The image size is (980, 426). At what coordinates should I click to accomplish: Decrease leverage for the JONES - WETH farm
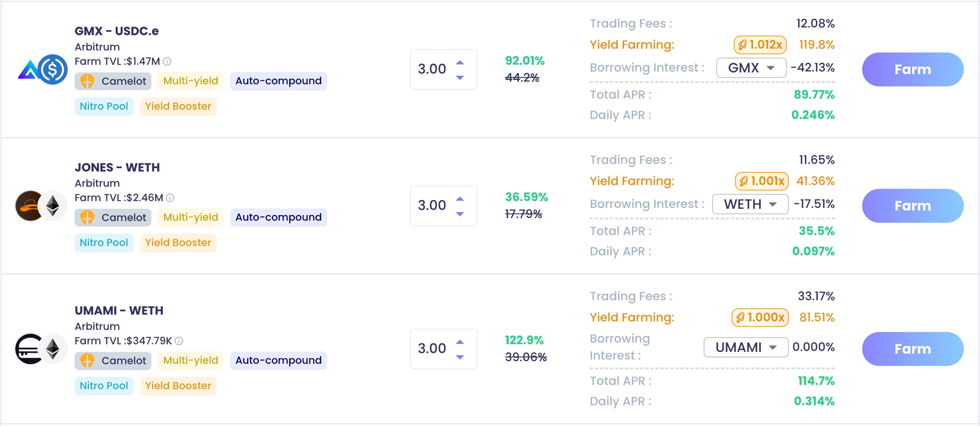pos(460,214)
